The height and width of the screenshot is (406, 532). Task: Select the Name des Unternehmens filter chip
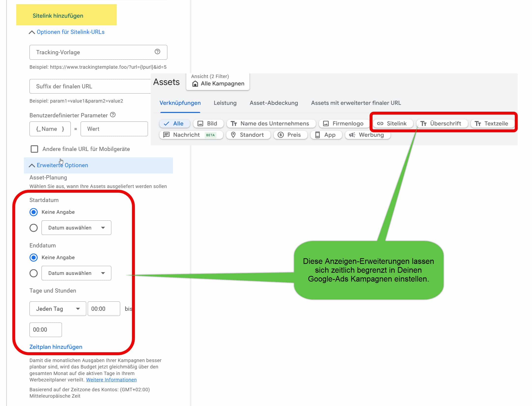(x=271, y=123)
